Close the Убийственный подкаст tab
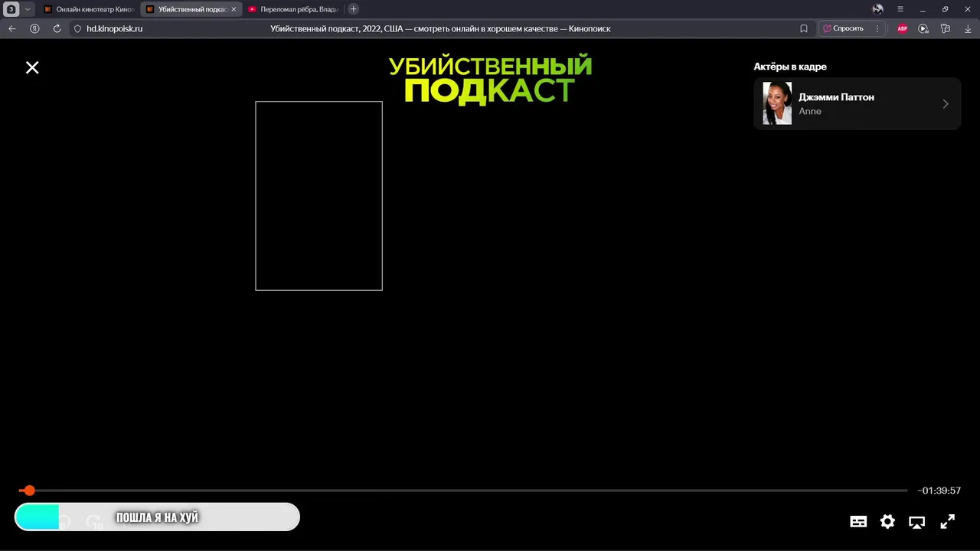This screenshot has width=980, height=551. pos(234,9)
